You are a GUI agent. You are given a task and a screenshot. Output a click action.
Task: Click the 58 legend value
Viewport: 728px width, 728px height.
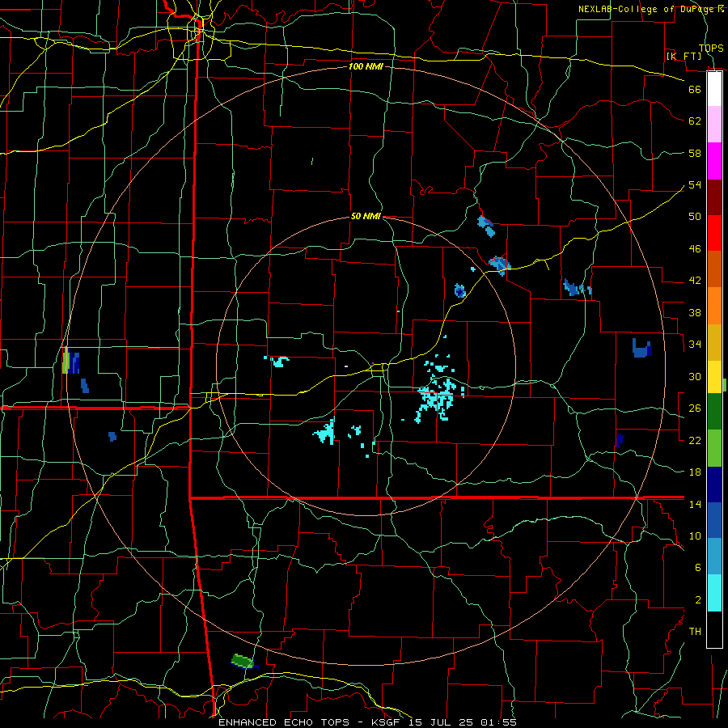pos(695,153)
